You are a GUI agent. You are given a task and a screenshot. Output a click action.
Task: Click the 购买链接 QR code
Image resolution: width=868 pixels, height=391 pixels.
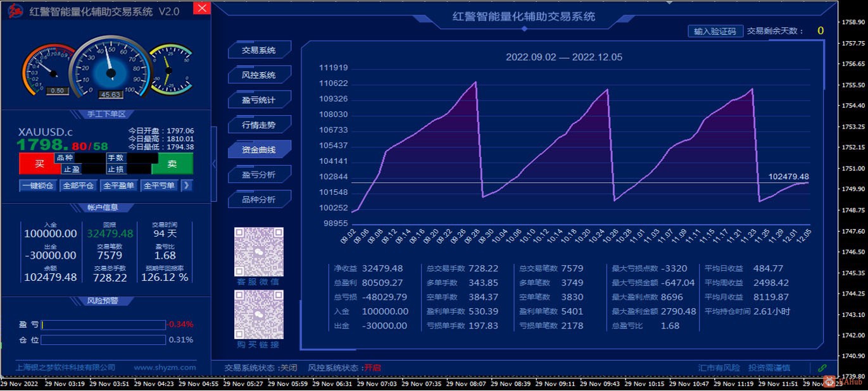pos(259,314)
